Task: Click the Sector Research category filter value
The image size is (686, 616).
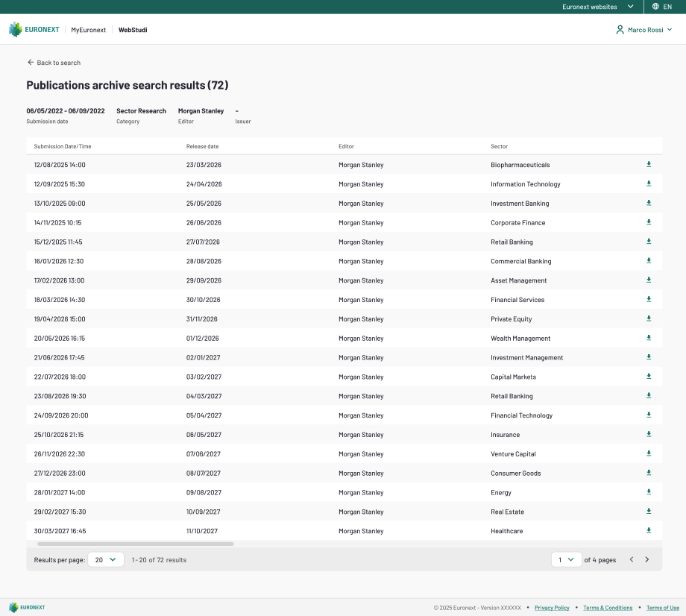Action: tap(142, 111)
